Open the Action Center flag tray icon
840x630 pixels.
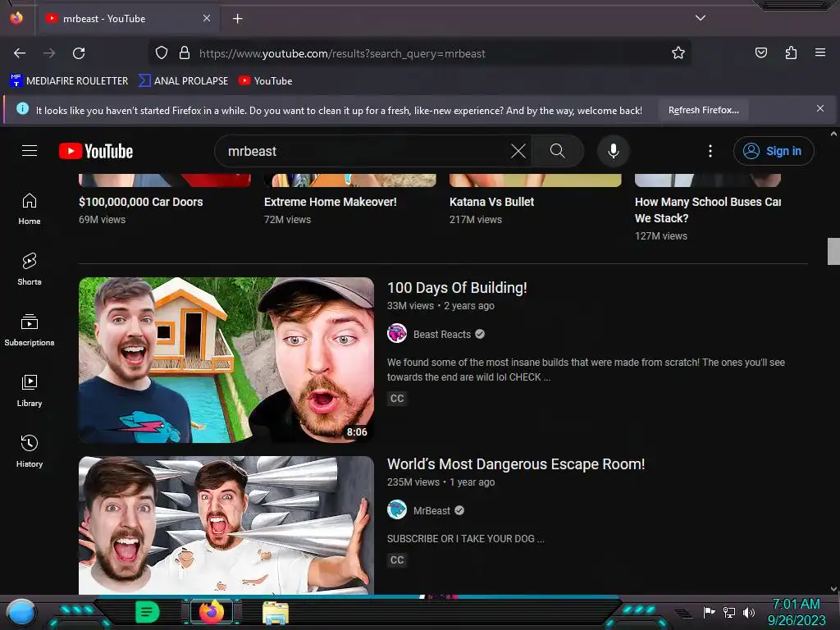710,612
